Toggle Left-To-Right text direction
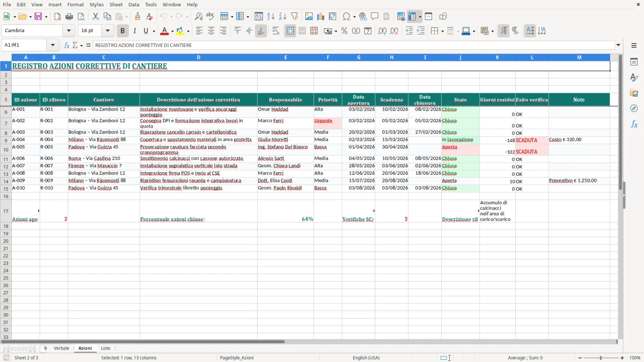644x362 pixels. point(503,31)
